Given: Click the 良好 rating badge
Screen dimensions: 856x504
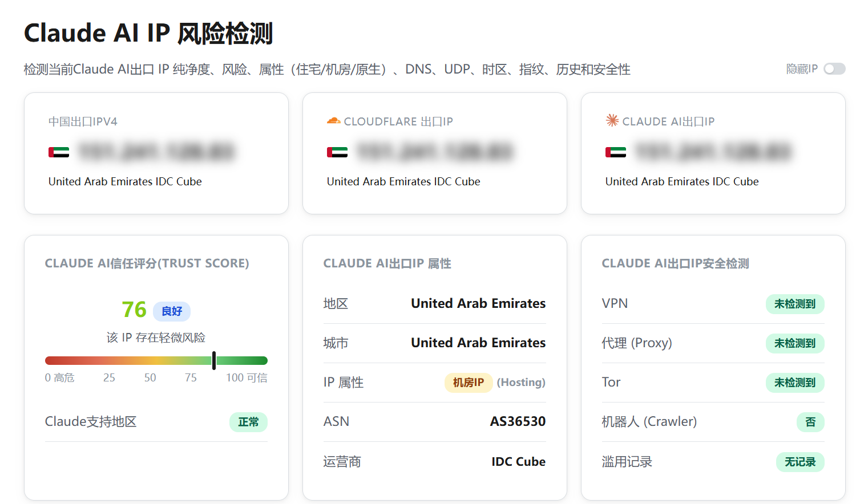Looking at the screenshot, I should point(172,311).
